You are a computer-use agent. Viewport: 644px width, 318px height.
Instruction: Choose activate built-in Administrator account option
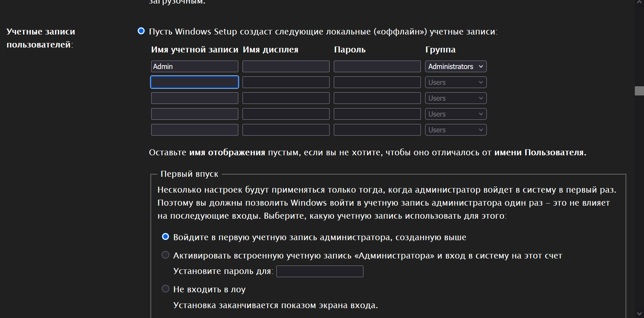pos(165,255)
